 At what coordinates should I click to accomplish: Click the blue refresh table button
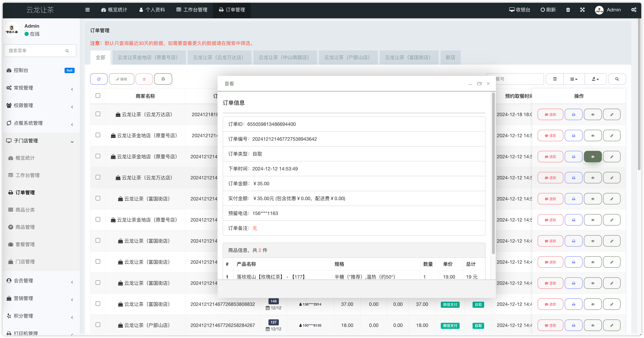99,79
